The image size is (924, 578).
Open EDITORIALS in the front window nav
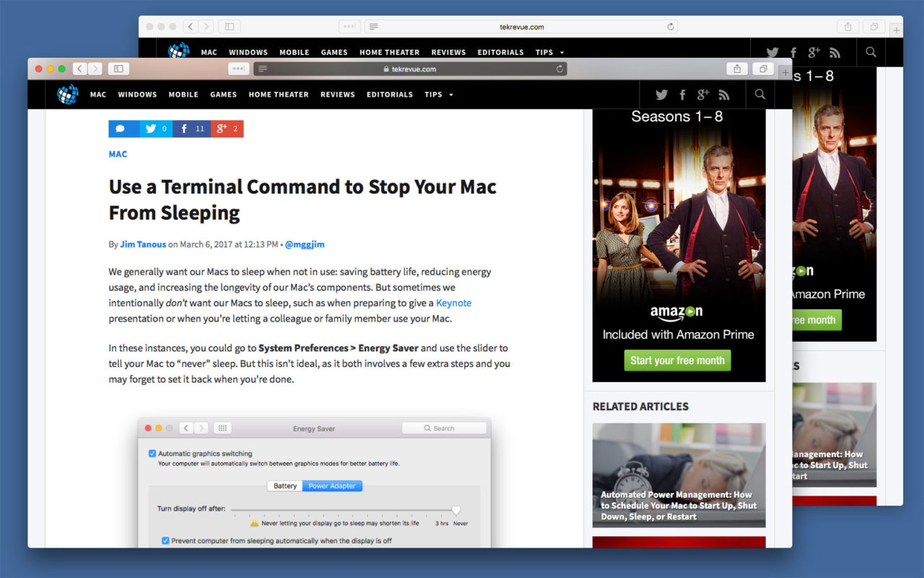[x=390, y=95]
